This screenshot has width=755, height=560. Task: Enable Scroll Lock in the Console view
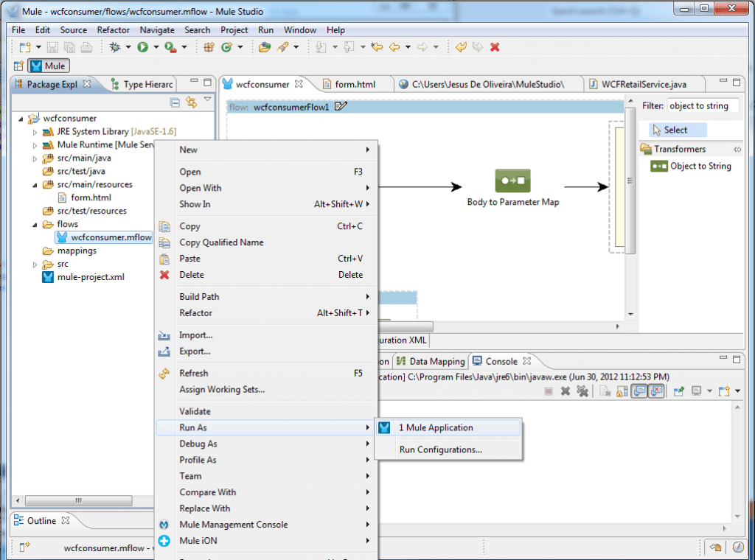623,391
